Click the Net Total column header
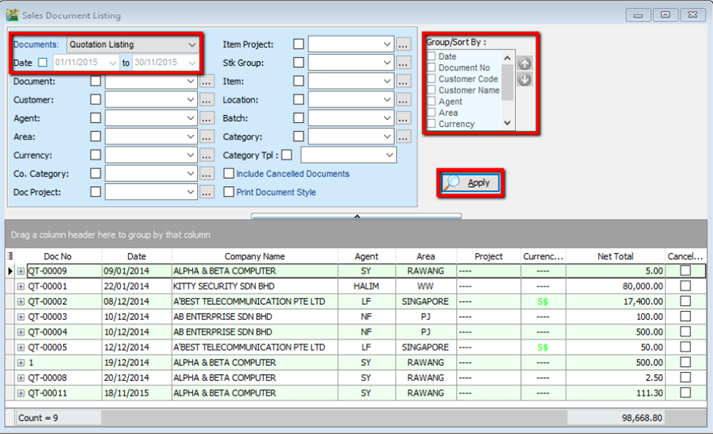 615,256
